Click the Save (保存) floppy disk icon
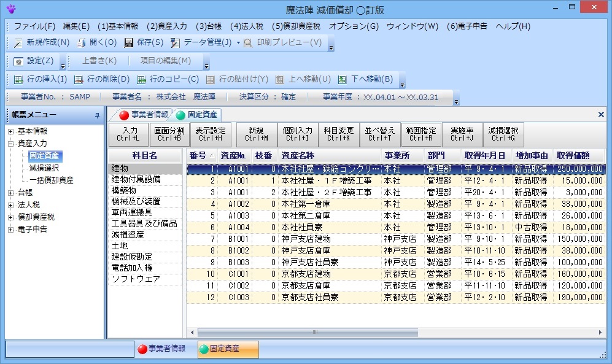Screen dimensions: 612x364 tap(129, 43)
